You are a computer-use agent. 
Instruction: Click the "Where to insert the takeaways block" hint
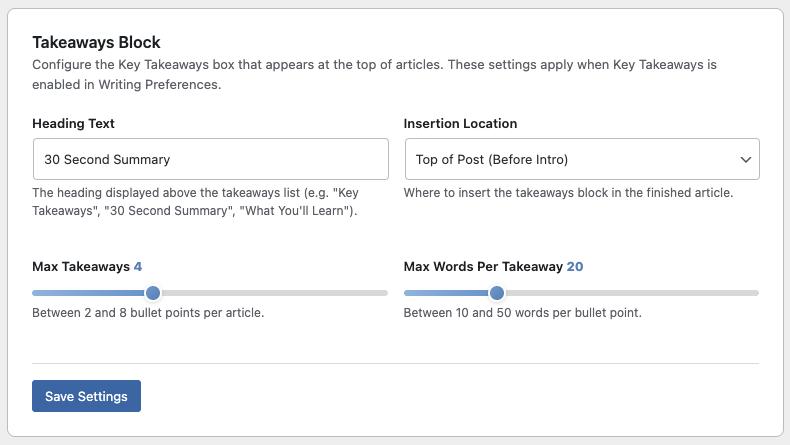tap(568, 193)
